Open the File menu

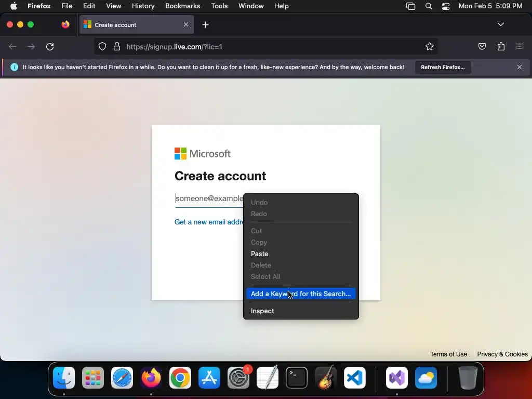pos(67,6)
